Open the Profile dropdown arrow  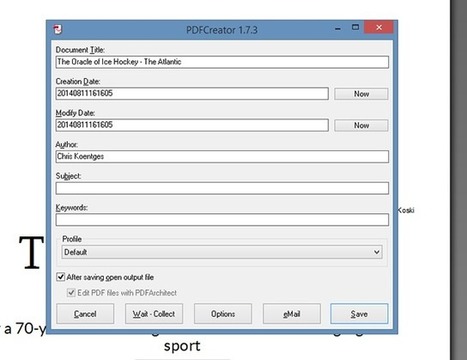pyautogui.click(x=377, y=252)
